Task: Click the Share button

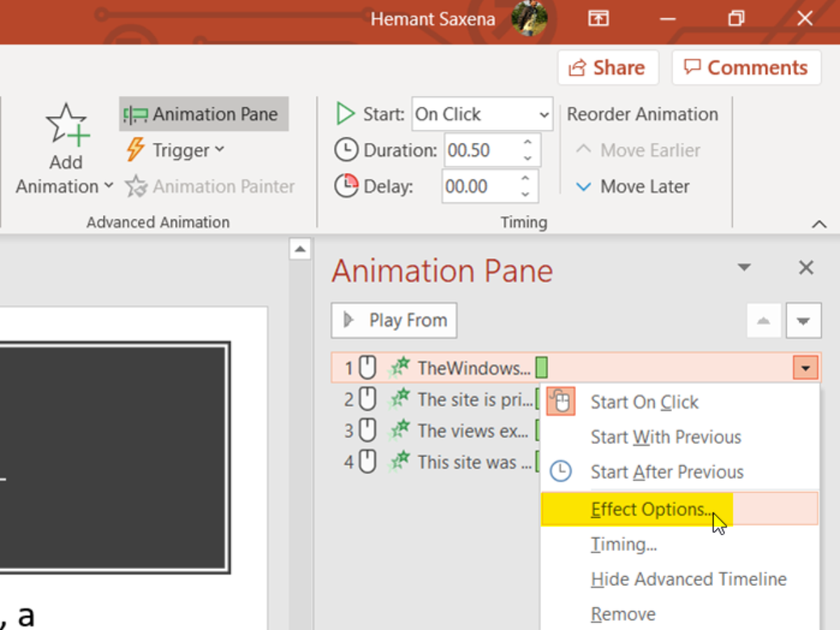Action: pos(608,68)
